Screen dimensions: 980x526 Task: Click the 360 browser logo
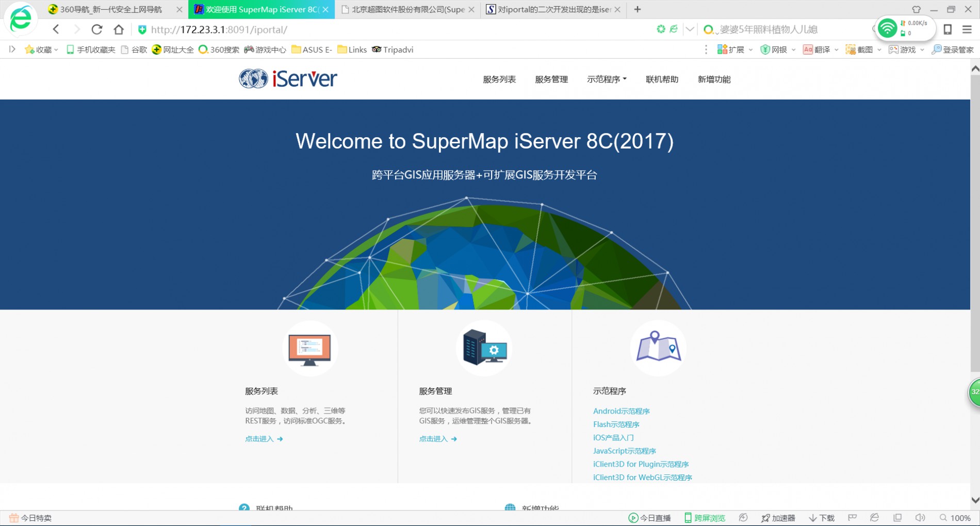coord(20,19)
